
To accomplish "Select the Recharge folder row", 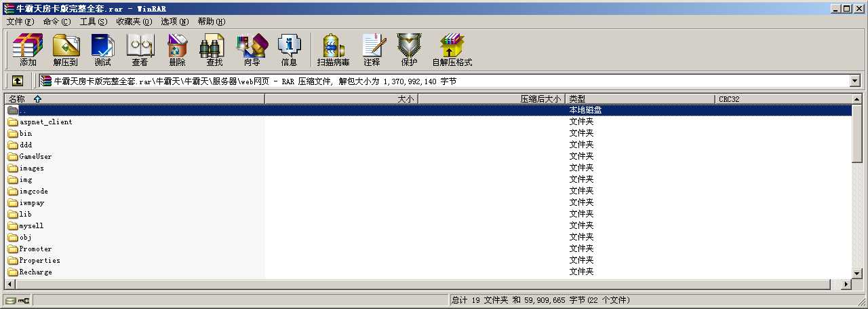I will point(428,272).
